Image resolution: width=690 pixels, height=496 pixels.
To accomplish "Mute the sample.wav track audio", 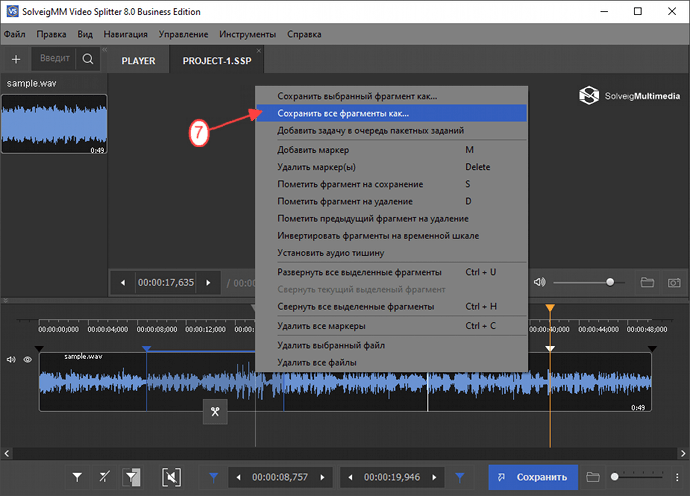I will [11, 360].
